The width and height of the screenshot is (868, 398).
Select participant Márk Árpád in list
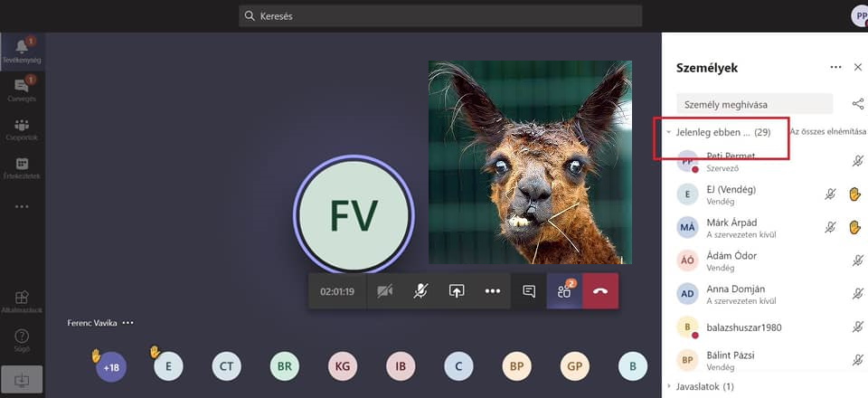(x=767, y=228)
